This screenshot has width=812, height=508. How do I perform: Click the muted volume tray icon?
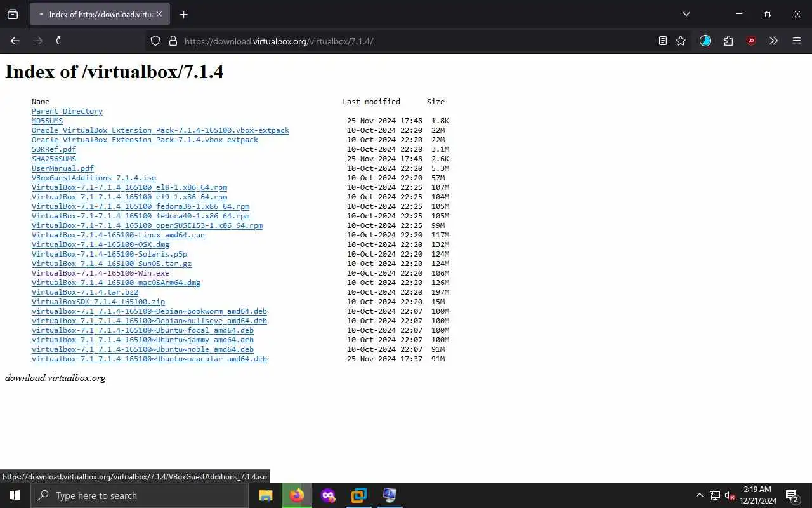(x=730, y=495)
